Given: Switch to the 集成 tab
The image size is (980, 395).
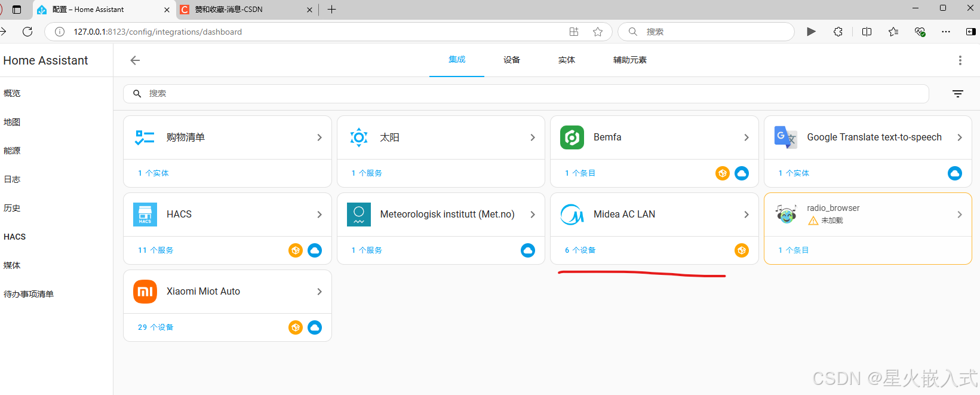Looking at the screenshot, I should (457, 60).
